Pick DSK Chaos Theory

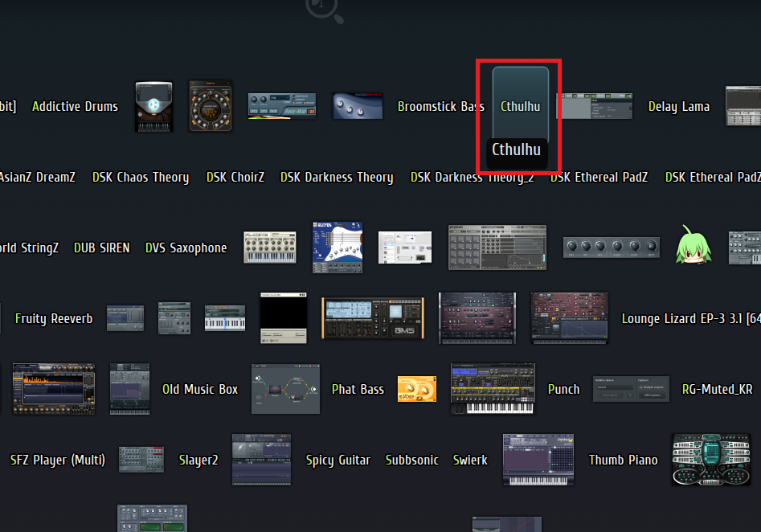pyautogui.click(x=141, y=177)
